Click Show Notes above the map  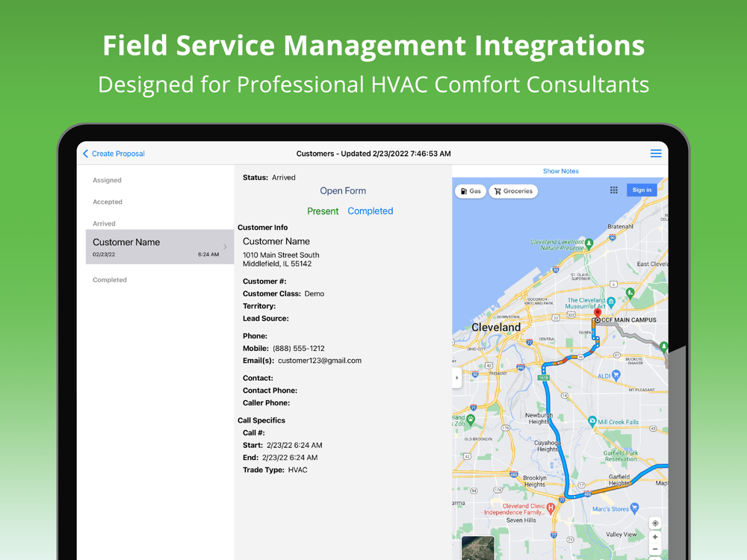pyautogui.click(x=561, y=171)
